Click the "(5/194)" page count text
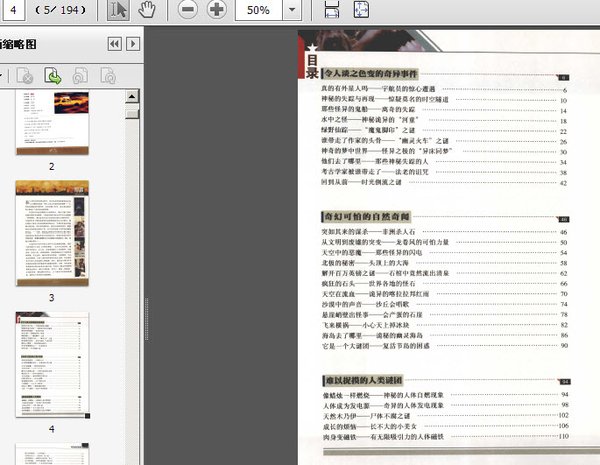600x465 pixels. [60, 10]
